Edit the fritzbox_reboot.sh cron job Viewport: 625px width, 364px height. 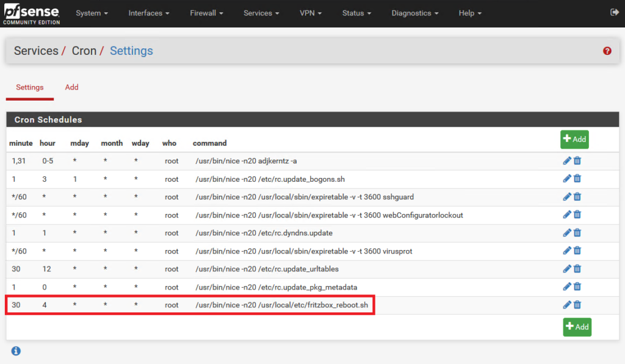pyautogui.click(x=567, y=305)
